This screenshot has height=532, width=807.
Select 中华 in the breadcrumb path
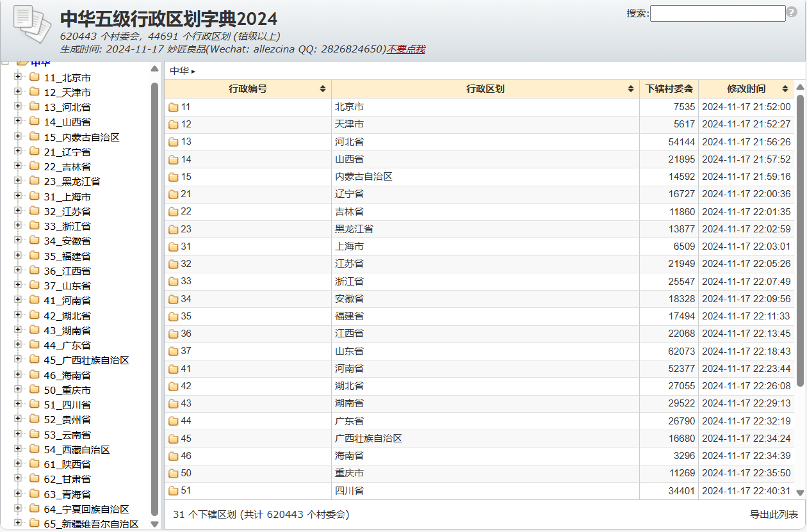[x=179, y=71]
